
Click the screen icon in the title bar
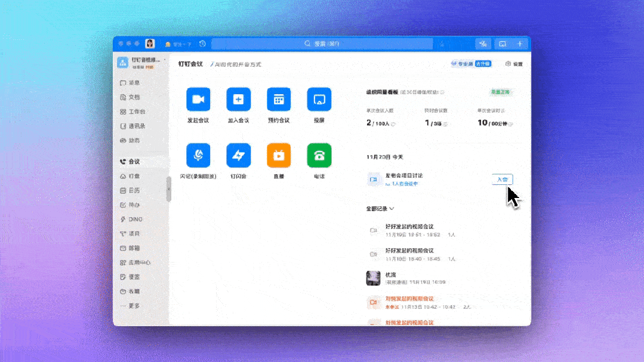coord(503,44)
